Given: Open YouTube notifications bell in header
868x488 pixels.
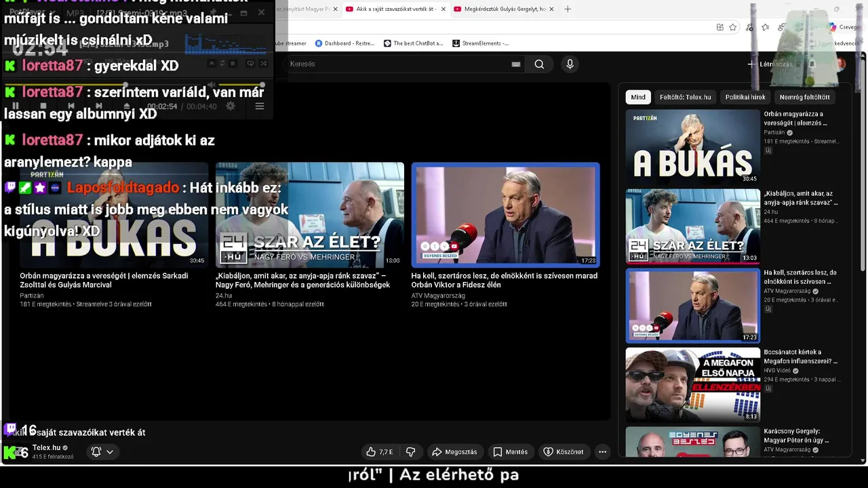Looking at the screenshot, I should click(812, 64).
